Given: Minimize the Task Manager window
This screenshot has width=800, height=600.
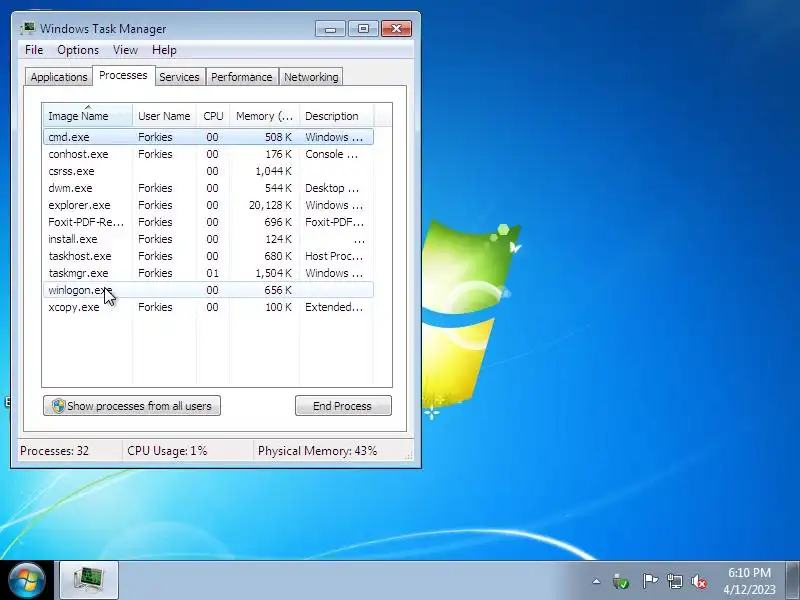Looking at the screenshot, I should (x=330, y=29).
